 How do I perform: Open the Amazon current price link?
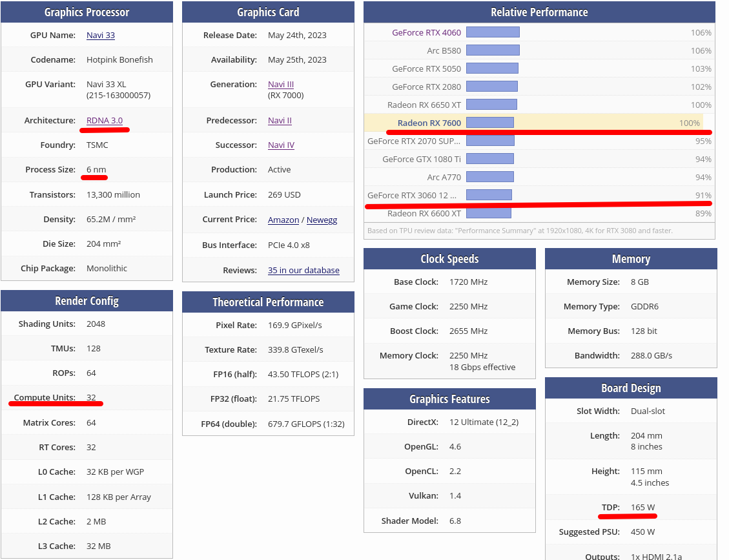pyautogui.click(x=283, y=220)
